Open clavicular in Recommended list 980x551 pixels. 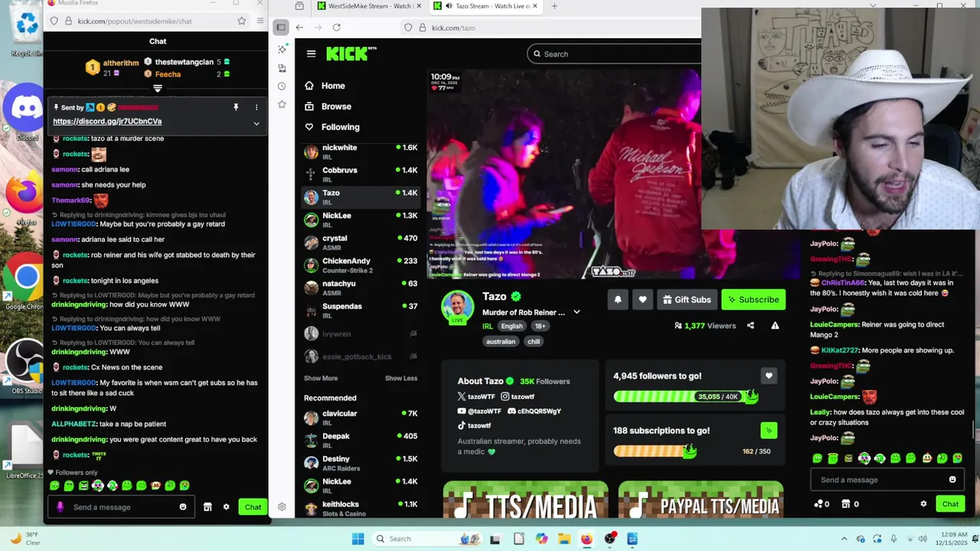click(x=361, y=418)
